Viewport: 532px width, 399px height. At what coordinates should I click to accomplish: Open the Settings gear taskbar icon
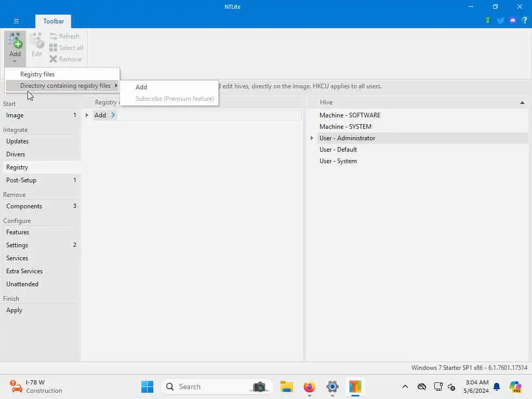tap(332, 387)
